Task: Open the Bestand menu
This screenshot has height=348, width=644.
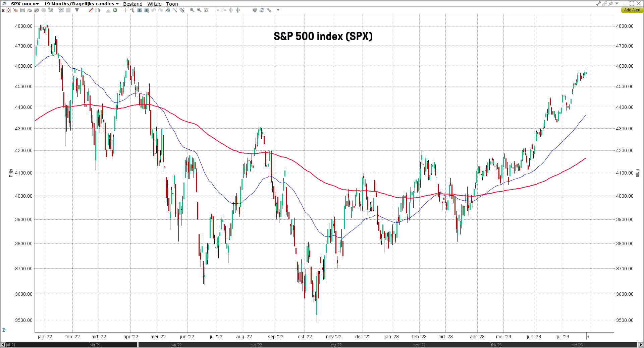Action: point(132,4)
